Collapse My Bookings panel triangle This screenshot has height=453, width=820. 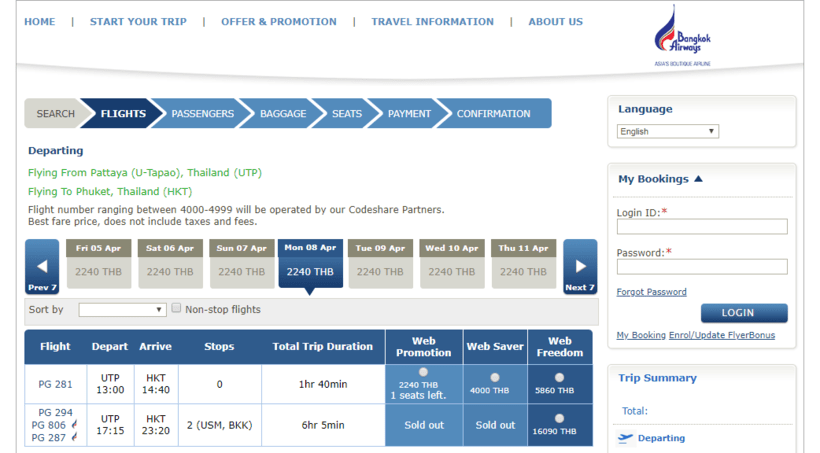tap(698, 179)
